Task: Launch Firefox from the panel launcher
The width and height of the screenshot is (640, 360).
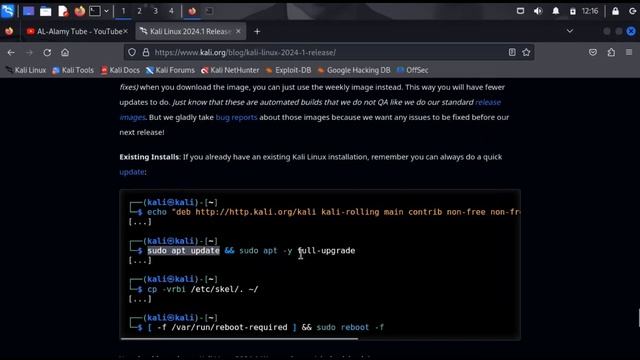Action: (80, 11)
